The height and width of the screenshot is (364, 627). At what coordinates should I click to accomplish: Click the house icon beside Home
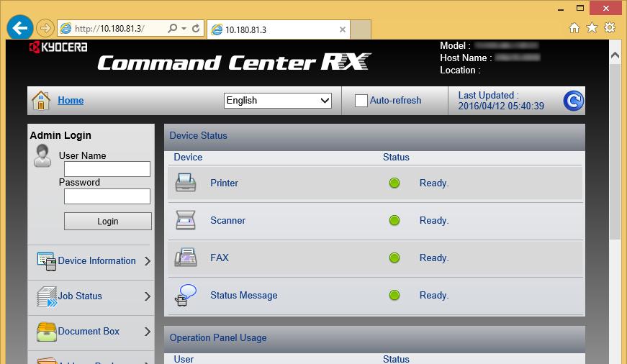41,100
